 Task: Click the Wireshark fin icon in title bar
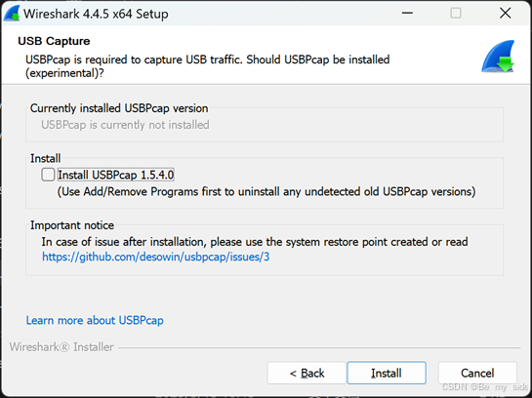tap(13, 14)
